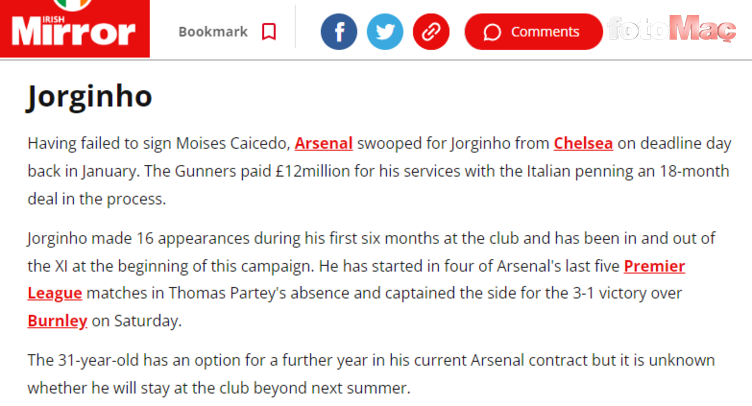Viewport: 752px width, 406px height.
Task: Open the Arsenal link
Action: pos(323,143)
